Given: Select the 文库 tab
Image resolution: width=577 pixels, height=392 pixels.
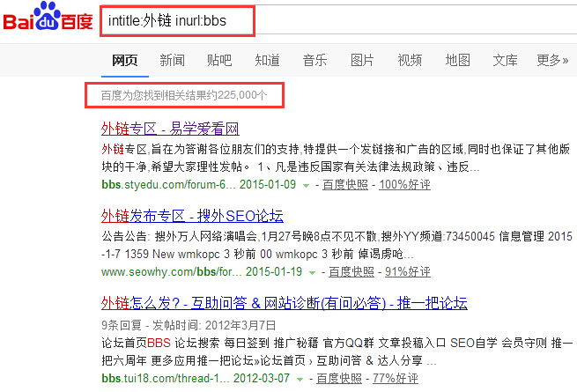Looking at the screenshot, I should click(505, 61).
